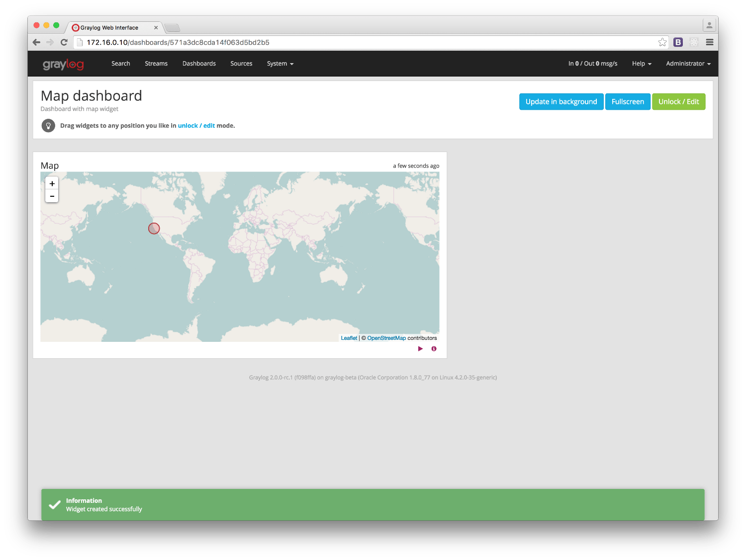746x560 pixels.
Task: Open the React DevTools extension
Action: click(x=694, y=42)
